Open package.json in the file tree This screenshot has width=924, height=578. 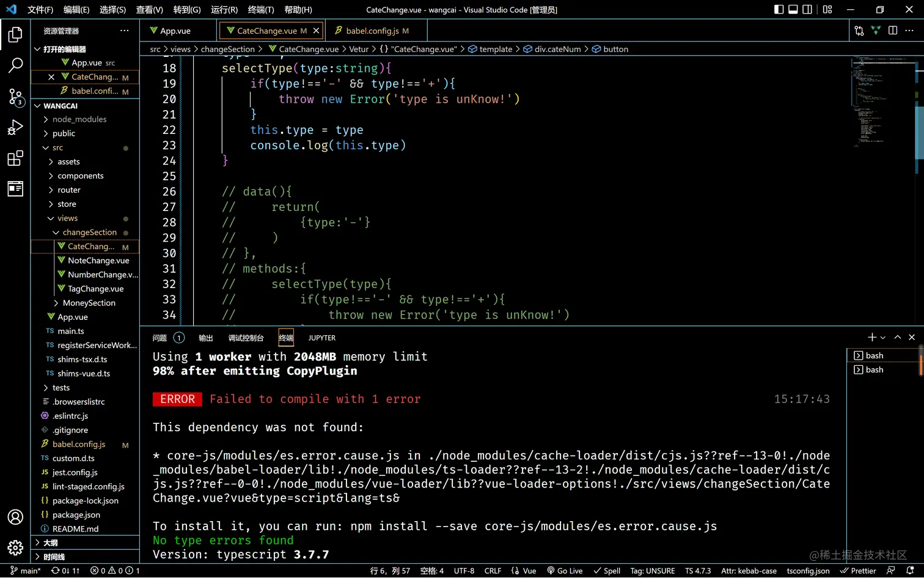click(76, 514)
